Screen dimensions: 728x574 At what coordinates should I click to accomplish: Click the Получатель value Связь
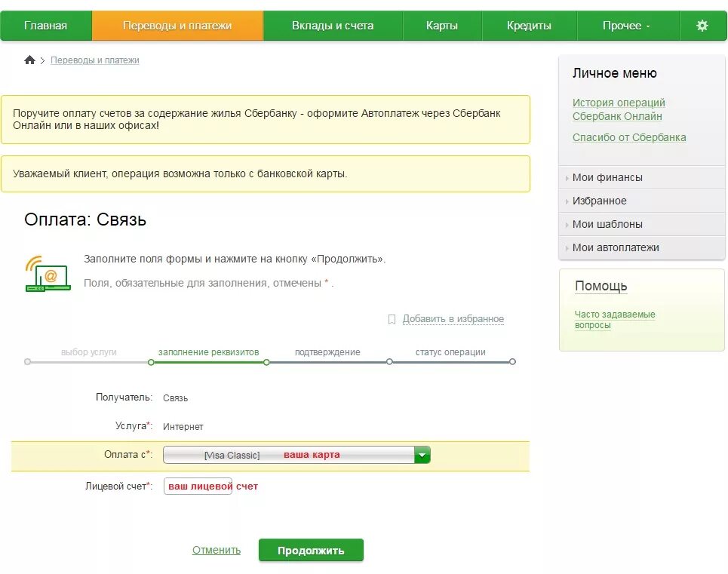coord(176,398)
